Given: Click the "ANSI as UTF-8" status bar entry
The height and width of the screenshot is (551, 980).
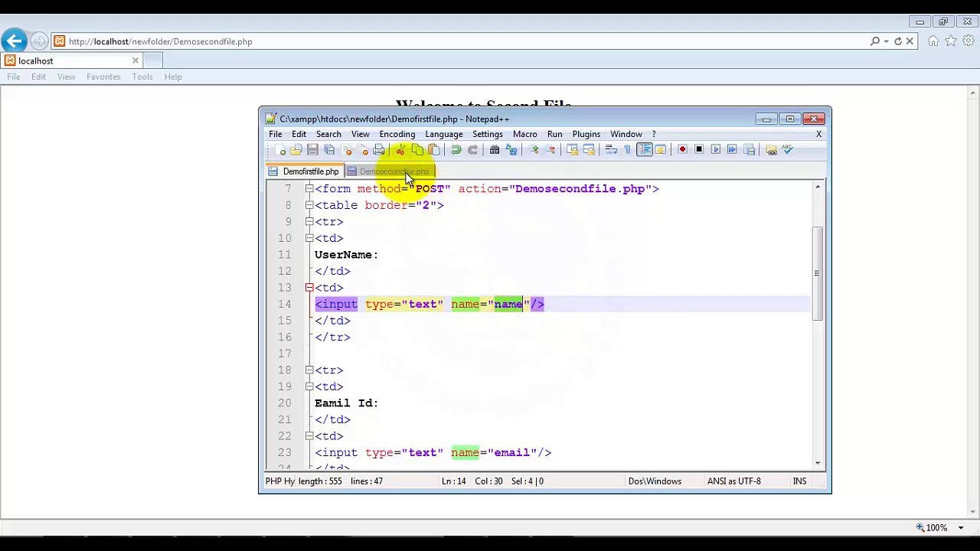Looking at the screenshot, I should pos(733,481).
